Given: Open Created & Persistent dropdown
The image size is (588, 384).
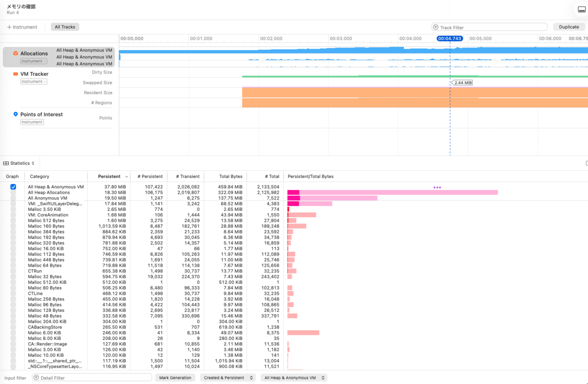Looking at the screenshot, I should pyautogui.click(x=228, y=378).
